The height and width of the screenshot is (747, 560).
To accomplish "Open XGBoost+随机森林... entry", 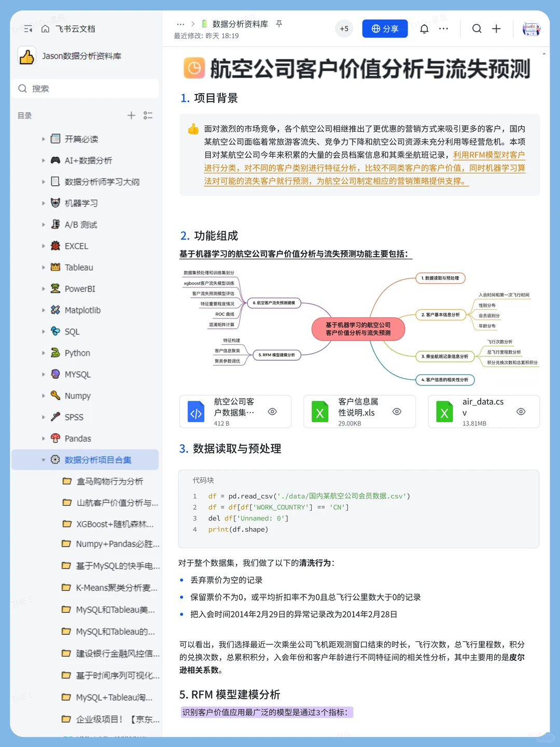I will click(115, 524).
